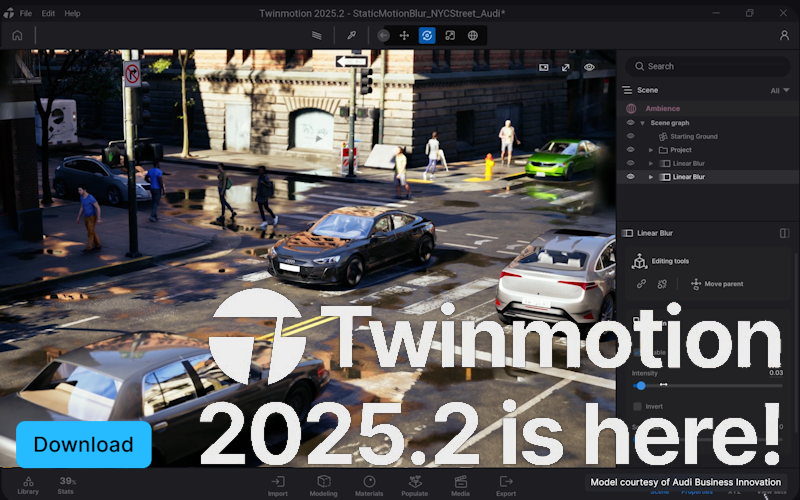
Task: Click the viewport fullscreen expand icon
Action: (566, 67)
